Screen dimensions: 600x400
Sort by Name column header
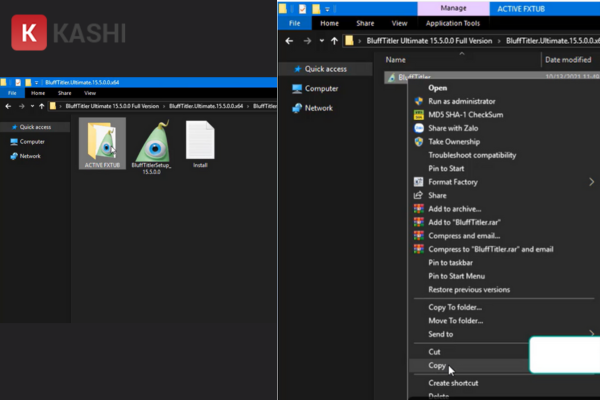[395, 60]
